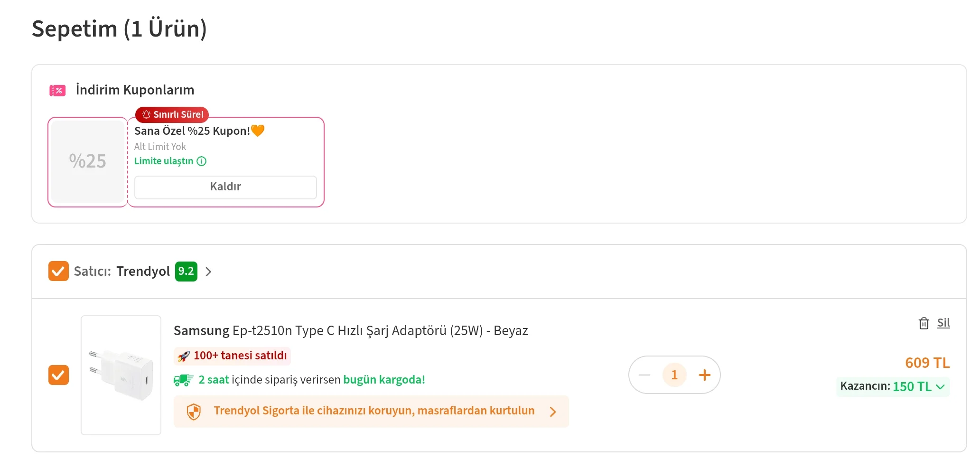Screen dimensions: 980x469
Task: Open seller details via chevron next to Trendyol
Action: [x=208, y=272]
